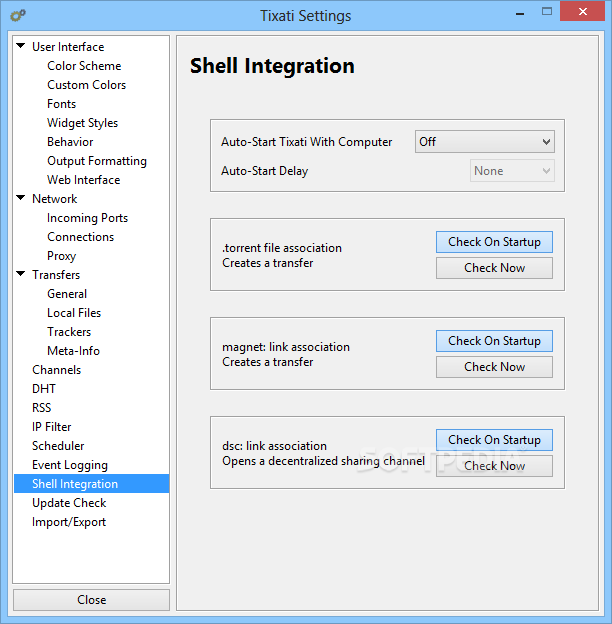Click the 'Auto-Start Tixati With Computer' label
This screenshot has width=612, height=624.
306,142
